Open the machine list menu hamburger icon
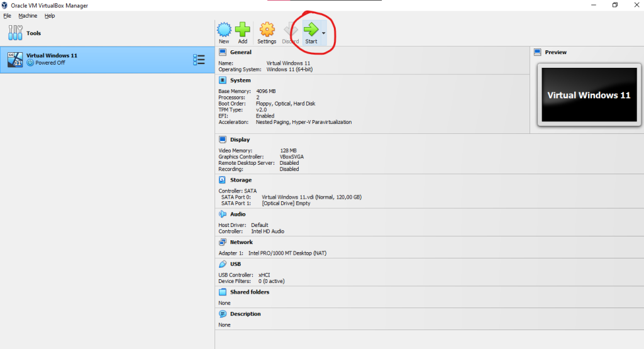Screen dimensions: 644x349 [199, 60]
